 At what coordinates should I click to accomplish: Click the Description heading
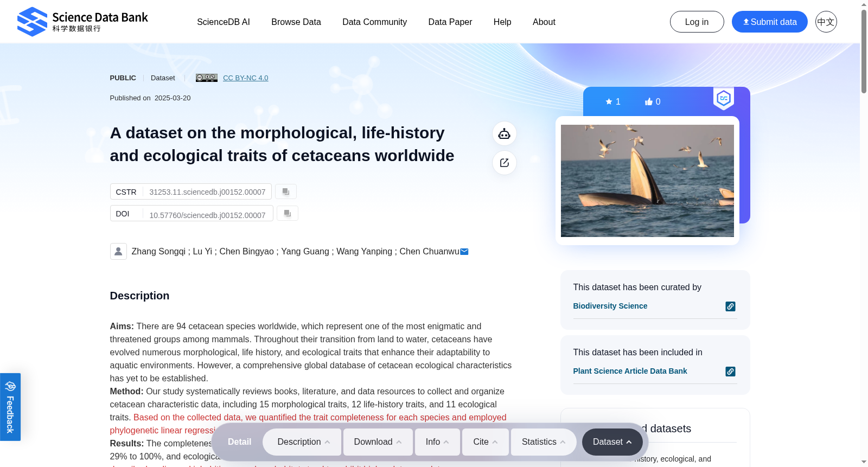click(140, 296)
